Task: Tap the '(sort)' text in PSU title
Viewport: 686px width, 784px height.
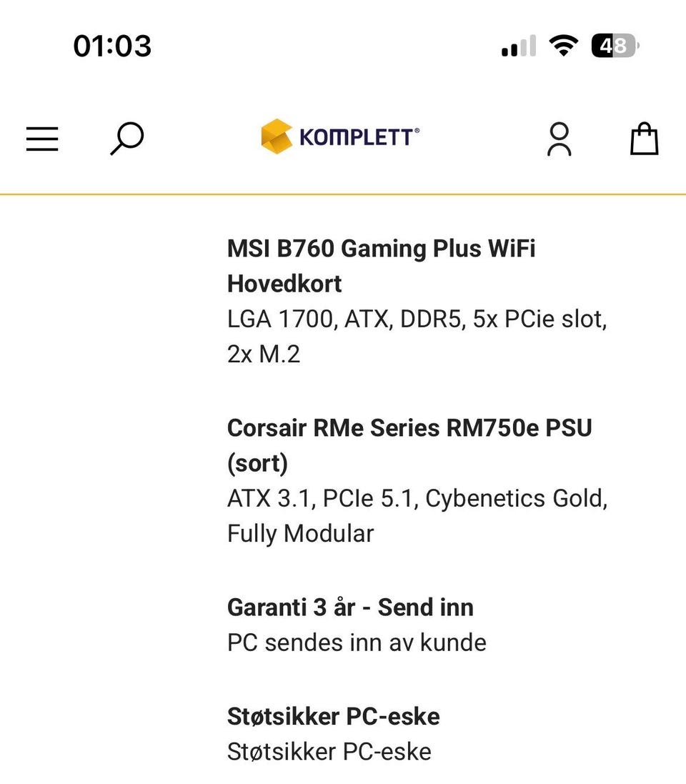Action: coord(257,464)
